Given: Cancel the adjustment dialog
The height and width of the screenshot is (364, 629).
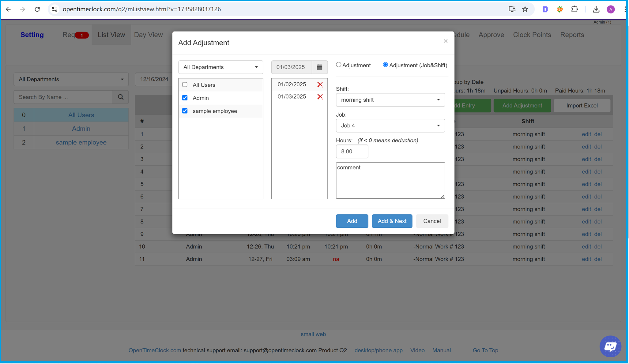Looking at the screenshot, I should 432,221.
